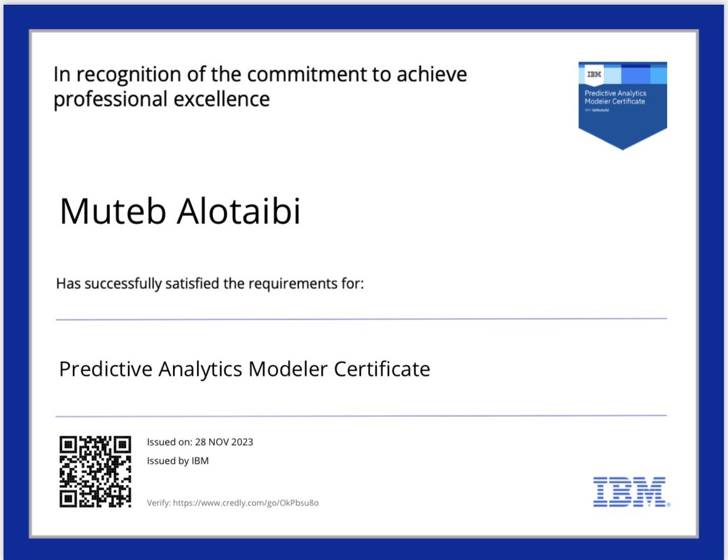Click the IBM logo at bottom right
728x560 pixels.
pyautogui.click(x=631, y=491)
